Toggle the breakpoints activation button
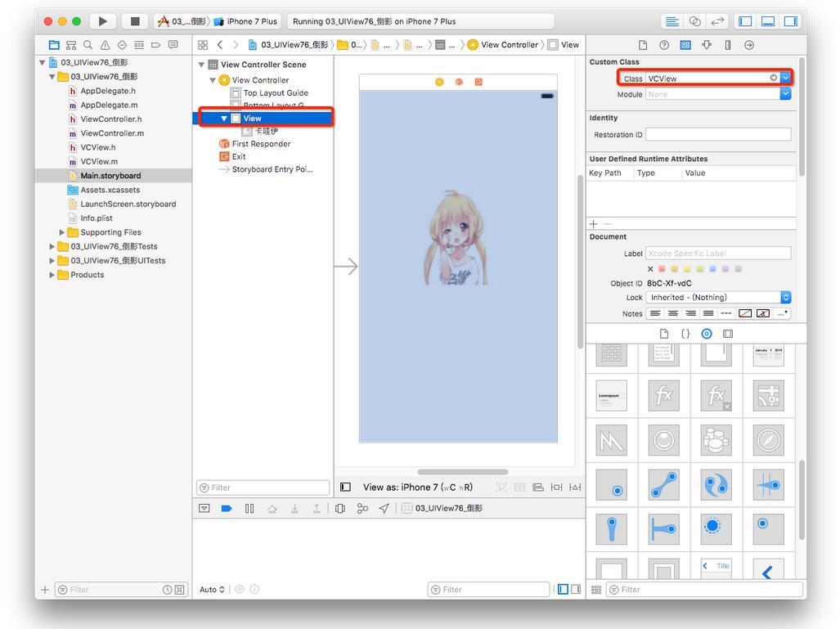 point(227,508)
